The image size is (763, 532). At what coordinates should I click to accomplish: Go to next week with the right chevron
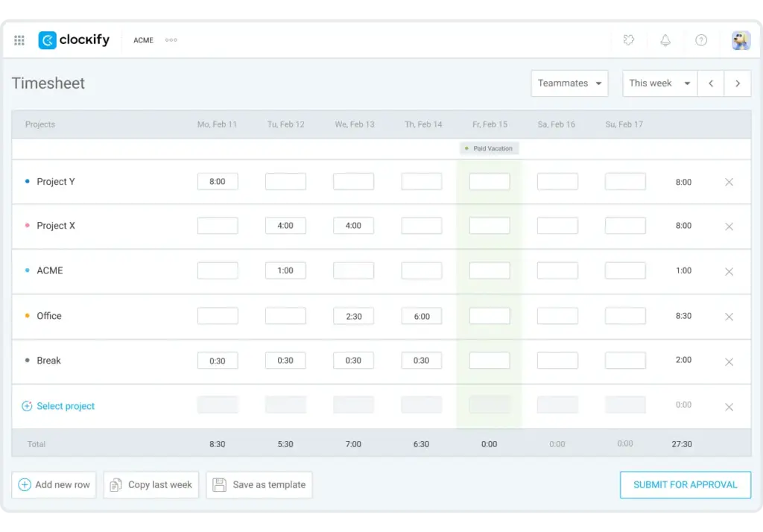[x=738, y=83]
